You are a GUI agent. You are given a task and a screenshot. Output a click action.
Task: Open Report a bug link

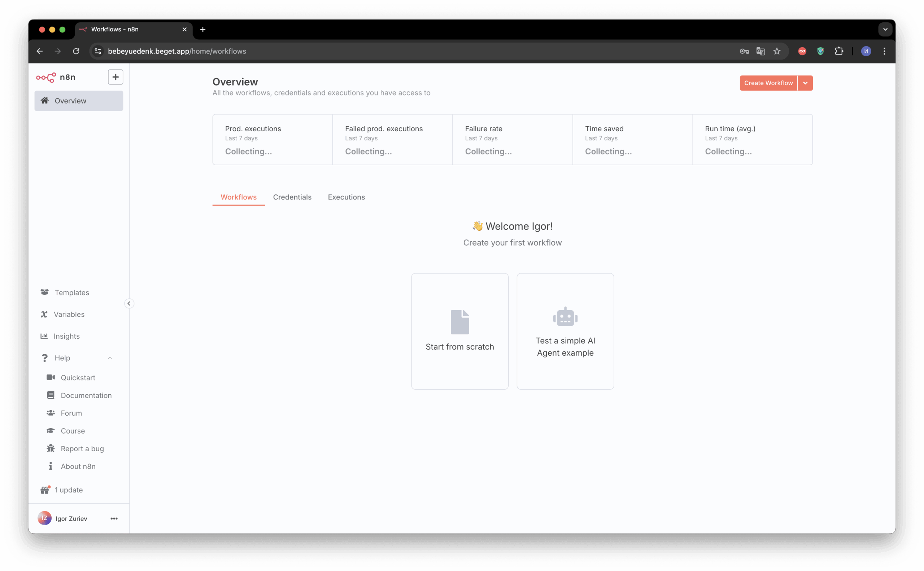(x=82, y=449)
